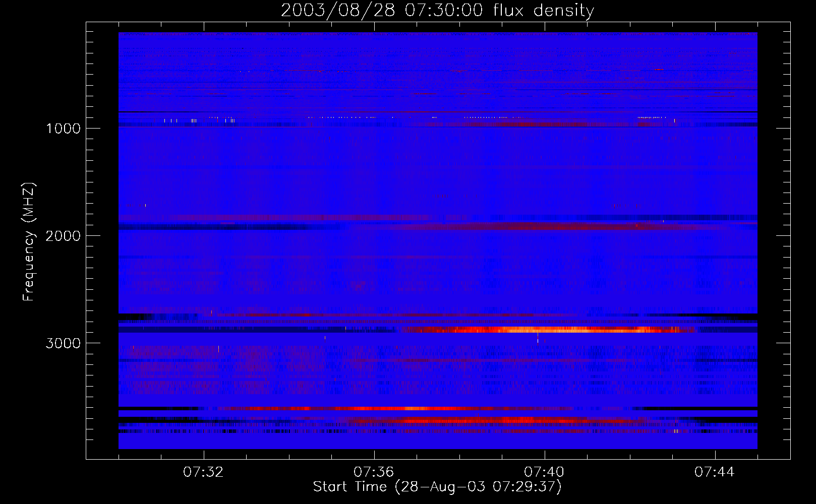Click the bright band below the spectrogram's 3000 MHz region bottom

pyautogui.click(x=403, y=408)
